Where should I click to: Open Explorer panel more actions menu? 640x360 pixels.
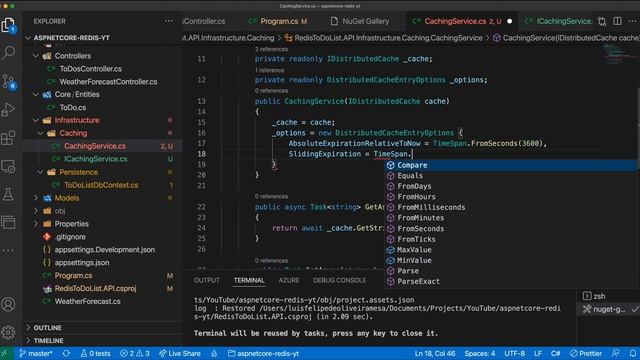point(169,21)
